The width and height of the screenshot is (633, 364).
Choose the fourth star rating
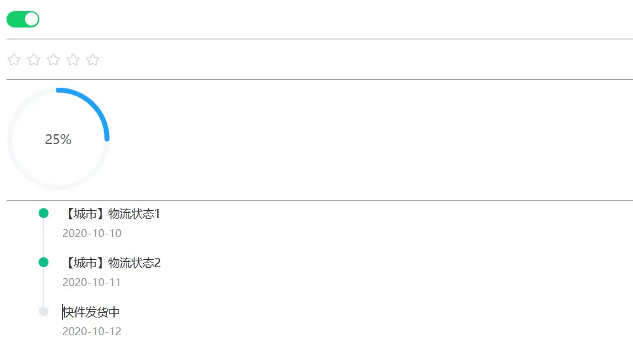(73, 60)
